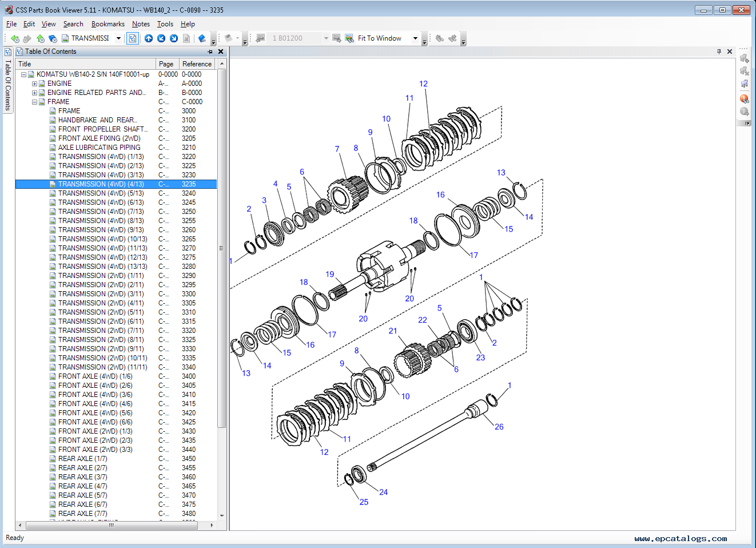Select TRANSMISSION (4WD) (5/13) in the tree
The image size is (756, 548).
click(101, 193)
